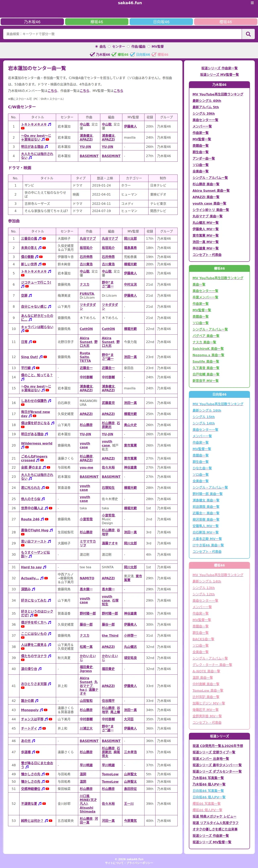Open the サイトについて footer link
This screenshot has width=258, height=868.
pyautogui.click(x=114, y=863)
